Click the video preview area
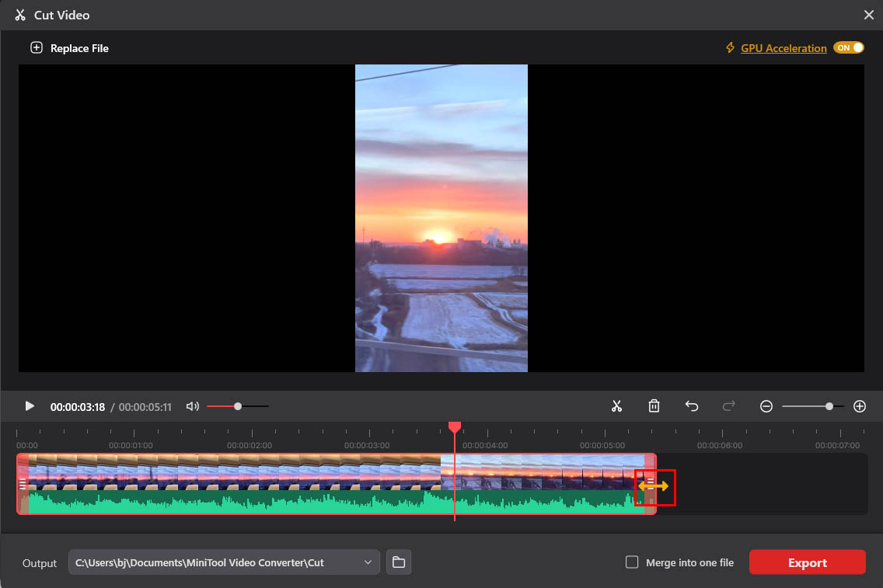The width and height of the screenshot is (883, 588). [x=441, y=218]
